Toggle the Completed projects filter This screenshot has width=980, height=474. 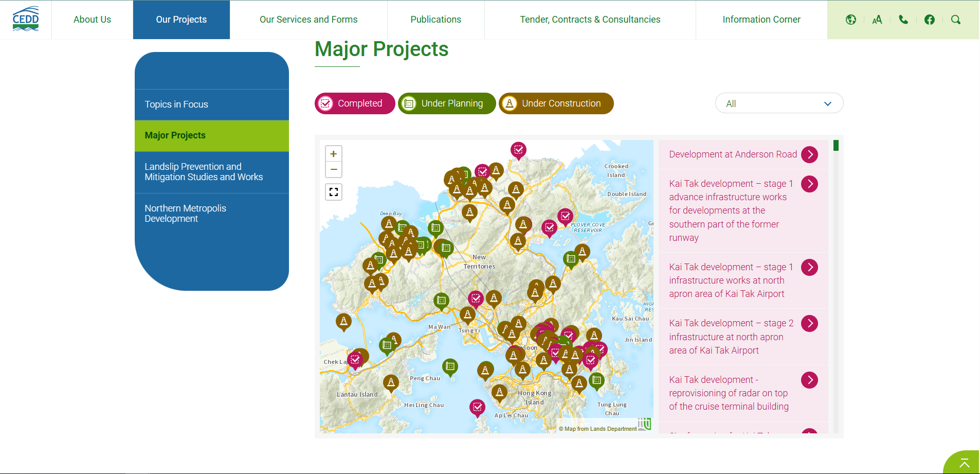tap(354, 103)
